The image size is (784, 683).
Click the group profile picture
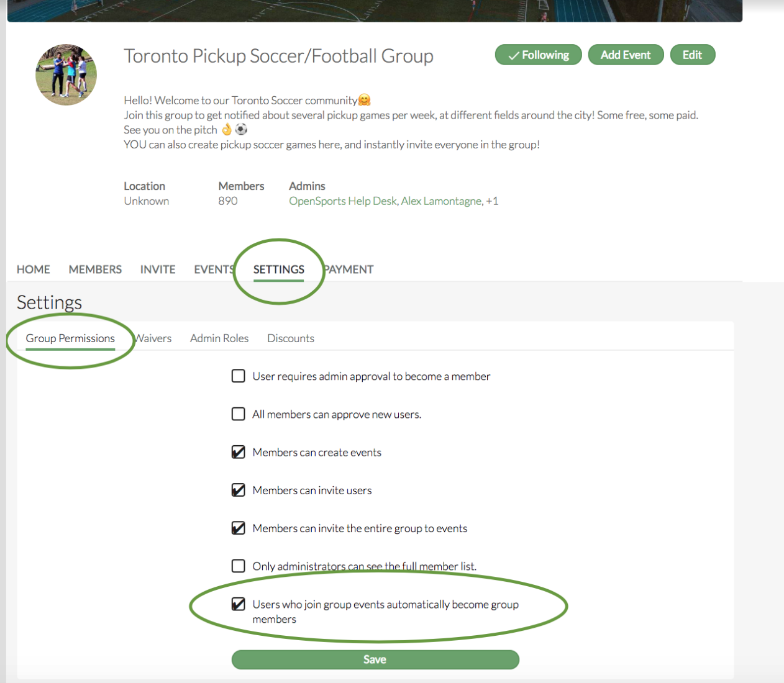tap(66, 75)
